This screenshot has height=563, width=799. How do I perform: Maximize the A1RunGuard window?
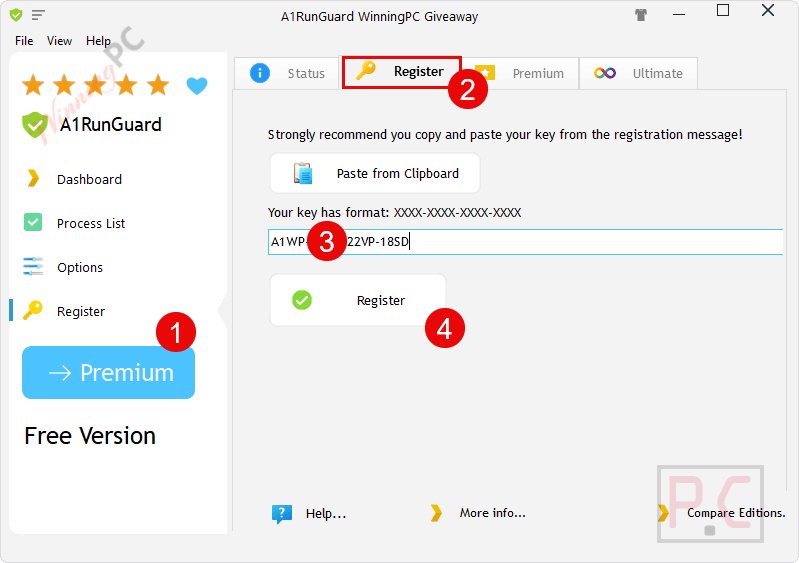[x=723, y=10]
